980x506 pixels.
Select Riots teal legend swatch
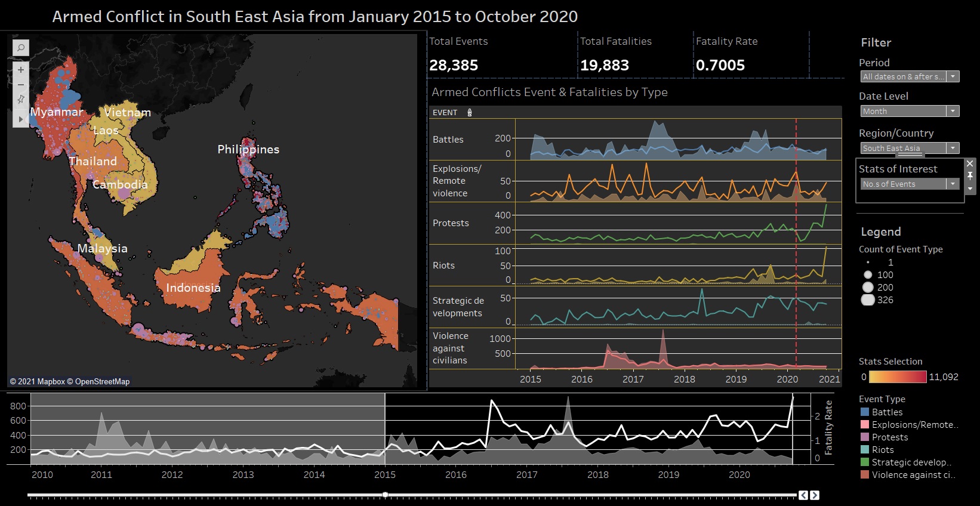864,449
